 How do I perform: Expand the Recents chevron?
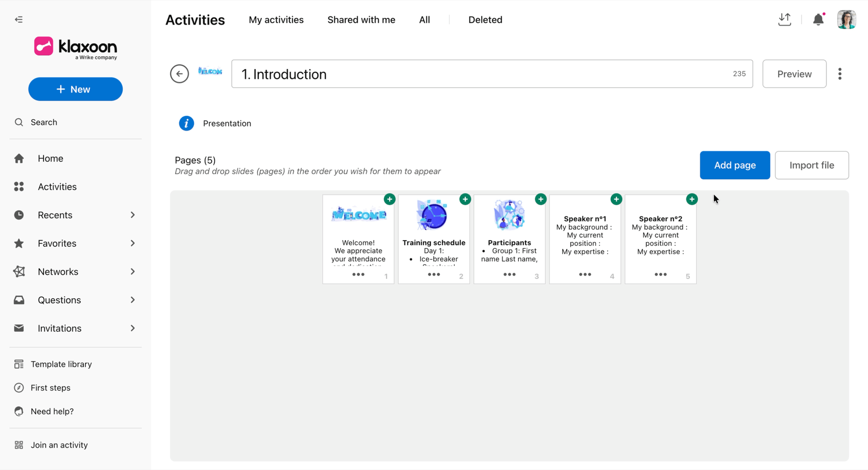133,215
